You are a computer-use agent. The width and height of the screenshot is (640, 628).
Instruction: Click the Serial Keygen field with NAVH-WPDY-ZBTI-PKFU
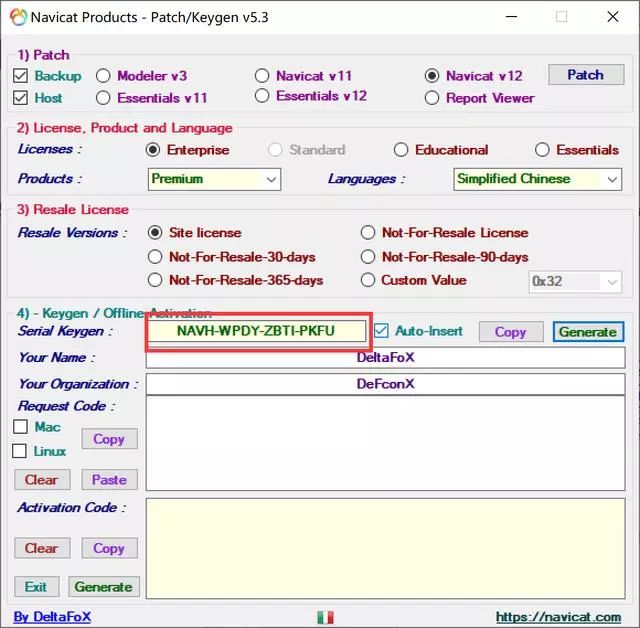257,331
